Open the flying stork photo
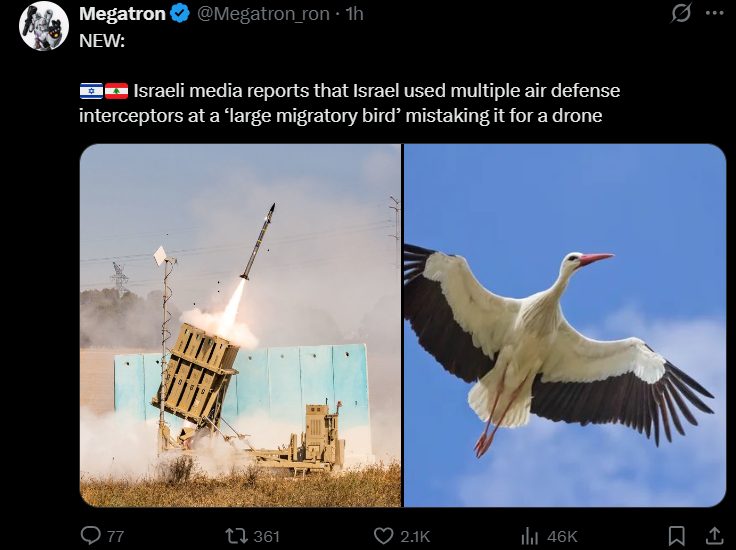The width and height of the screenshot is (736, 550). (565, 325)
